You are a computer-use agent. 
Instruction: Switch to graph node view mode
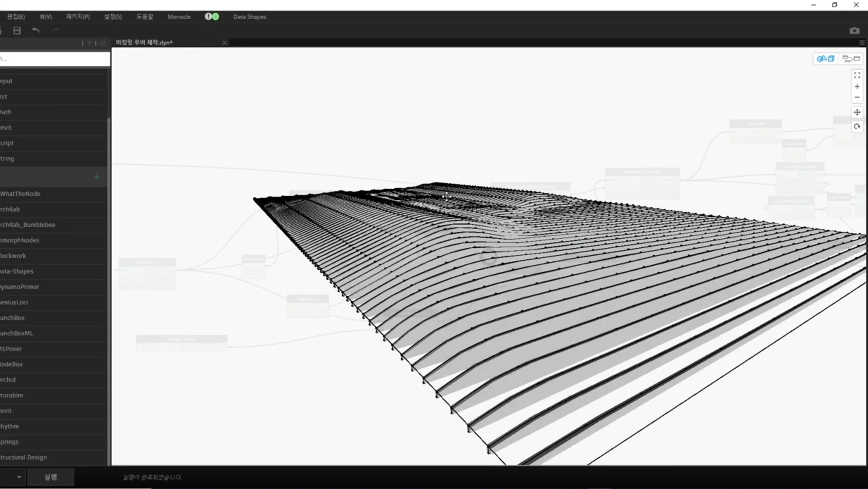[851, 59]
